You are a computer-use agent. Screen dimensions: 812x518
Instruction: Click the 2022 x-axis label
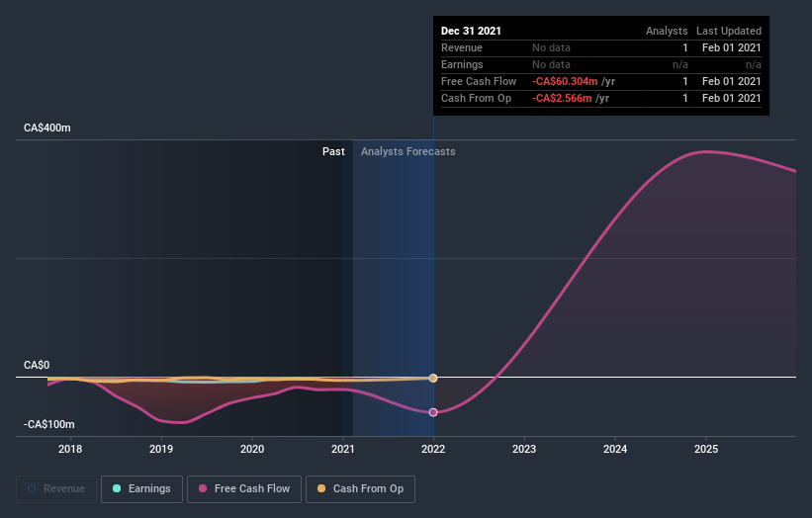[x=433, y=449]
